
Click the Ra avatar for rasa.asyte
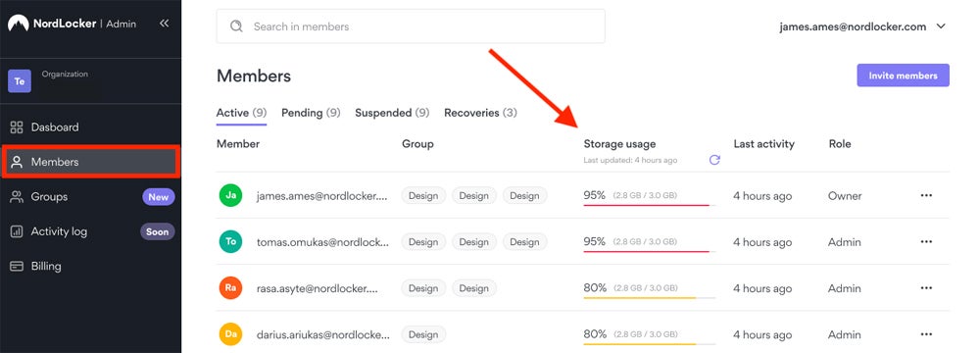tap(230, 288)
